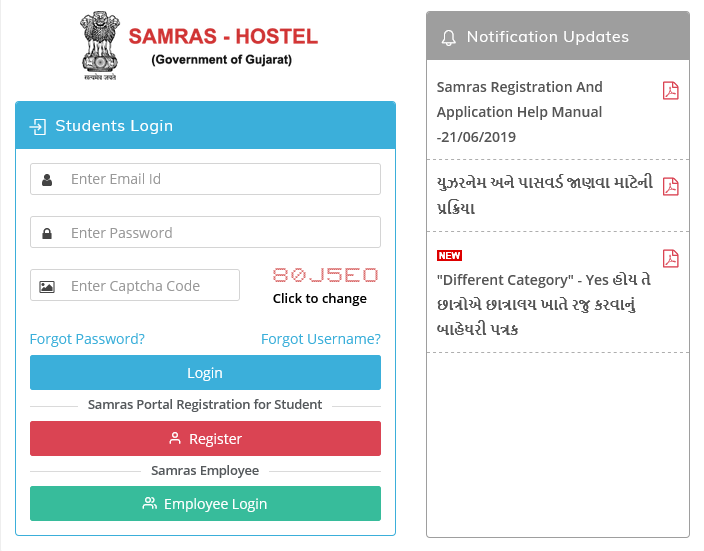Open the Forgot Password link
This screenshot has width=704, height=551.
coord(87,339)
